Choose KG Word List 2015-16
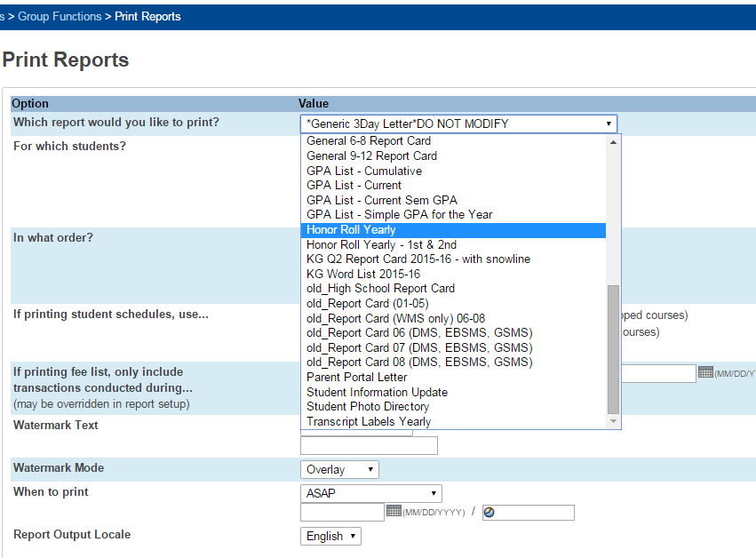 click(453, 274)
